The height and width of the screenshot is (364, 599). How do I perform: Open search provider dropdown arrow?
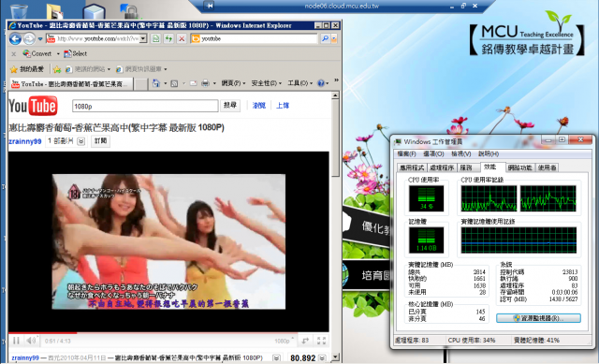click(334, 38)
